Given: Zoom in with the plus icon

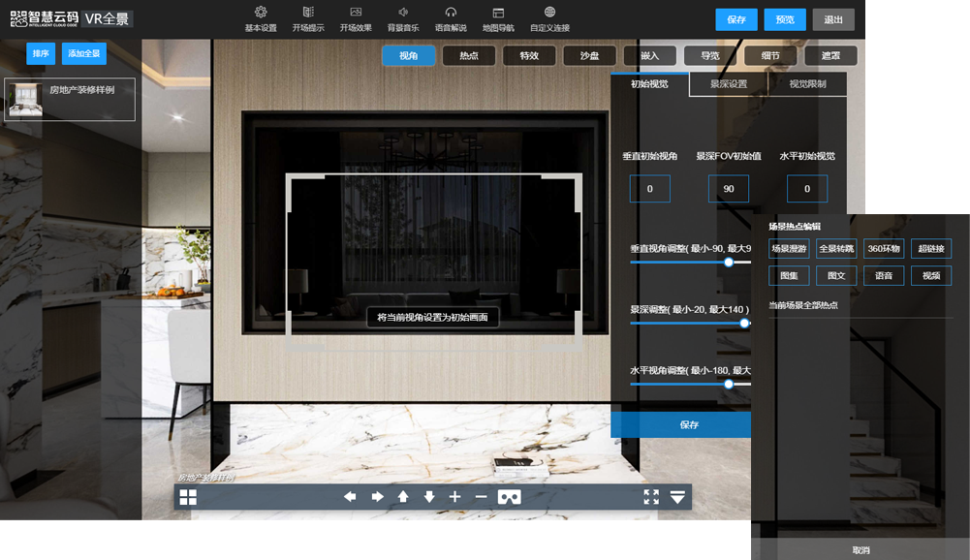Looking at the screenshot, I should pos(455,497).
